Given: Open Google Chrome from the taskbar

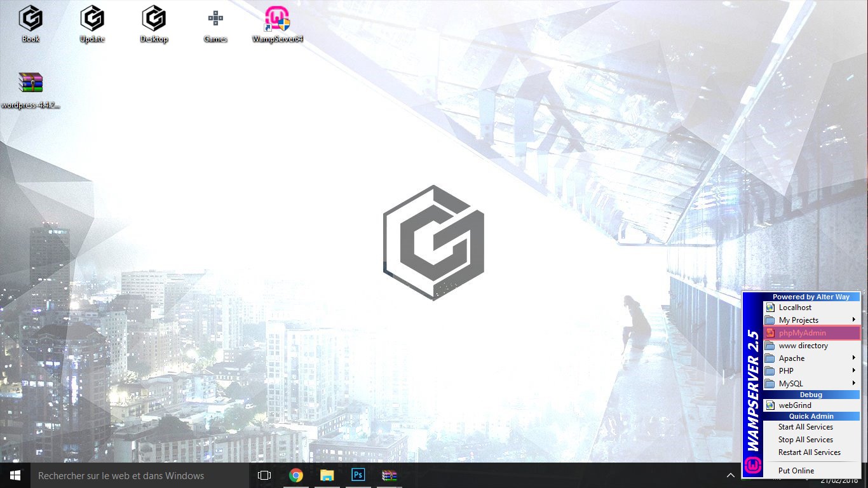Looking at the screenshot, I should (295, 475).
